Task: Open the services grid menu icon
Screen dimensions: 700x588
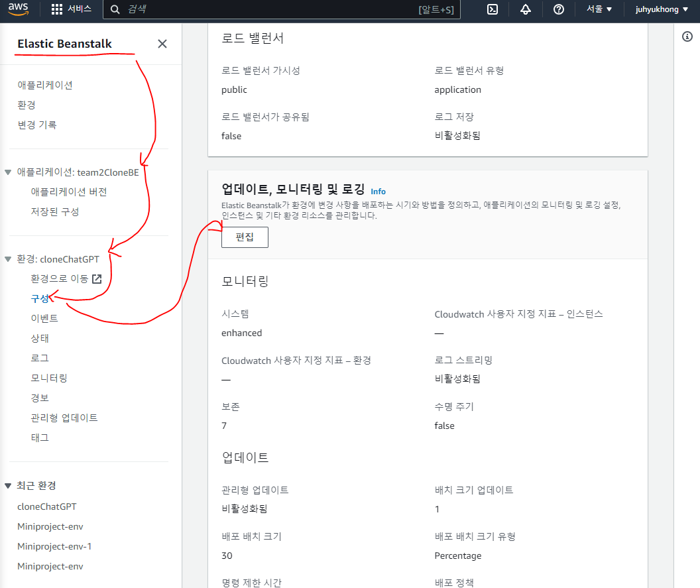Action: point(57,9)
